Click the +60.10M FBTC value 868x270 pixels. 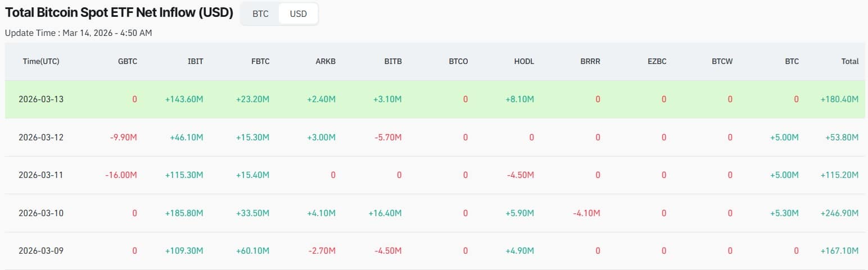252,251
